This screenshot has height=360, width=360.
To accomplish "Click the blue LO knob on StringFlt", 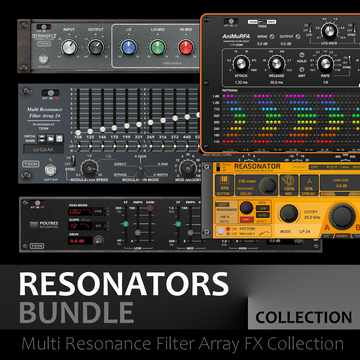I will 129,47.
